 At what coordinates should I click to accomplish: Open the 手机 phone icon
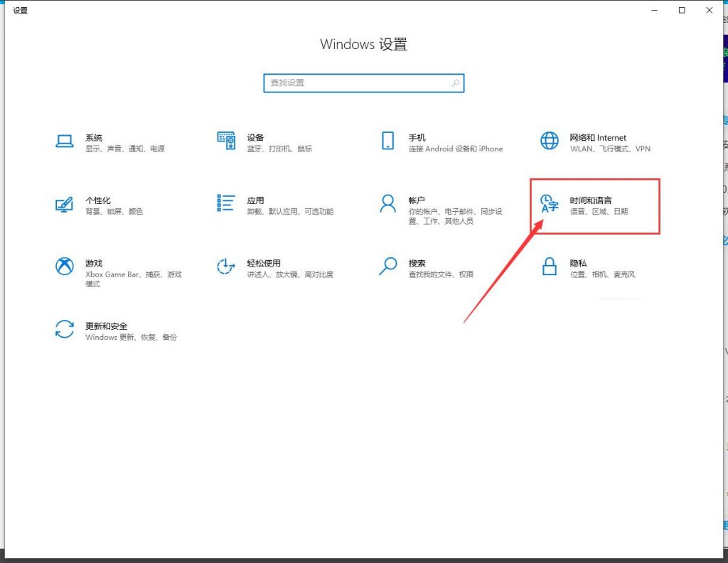pos(387,141)
